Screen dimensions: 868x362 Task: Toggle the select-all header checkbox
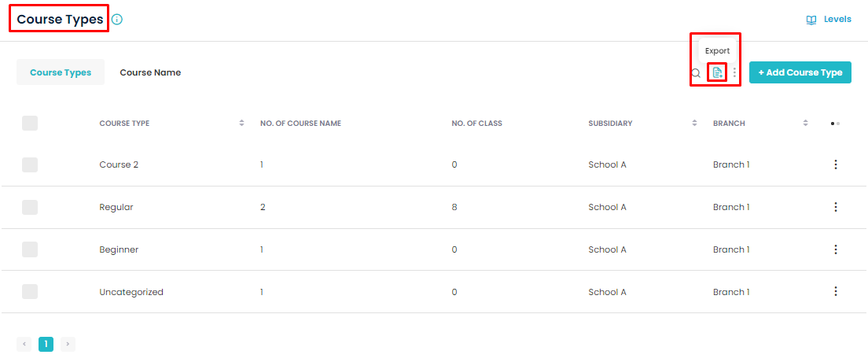(x=30, y=123)
